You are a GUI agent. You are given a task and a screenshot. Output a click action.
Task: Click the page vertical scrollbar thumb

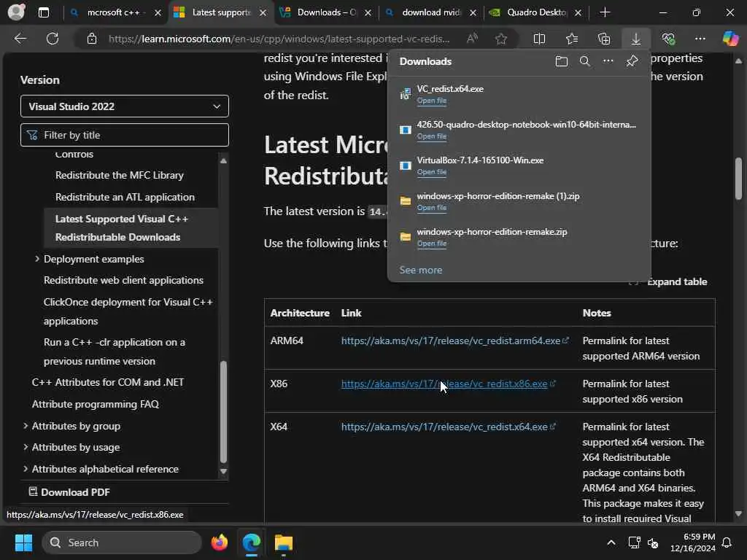738,179
